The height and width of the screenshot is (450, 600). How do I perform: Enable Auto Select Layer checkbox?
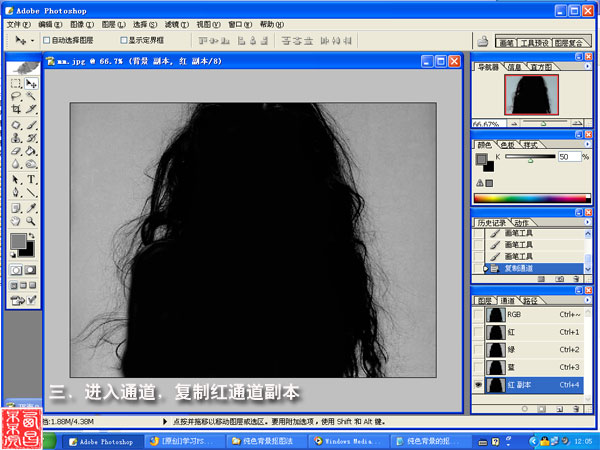point(47,40)
